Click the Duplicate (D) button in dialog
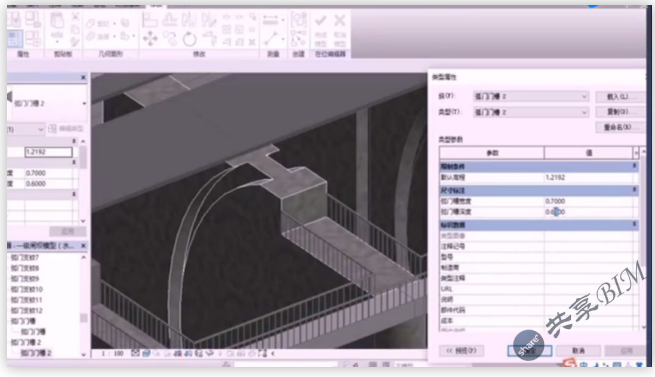This screenshot has width=655, height=377. 620,112
